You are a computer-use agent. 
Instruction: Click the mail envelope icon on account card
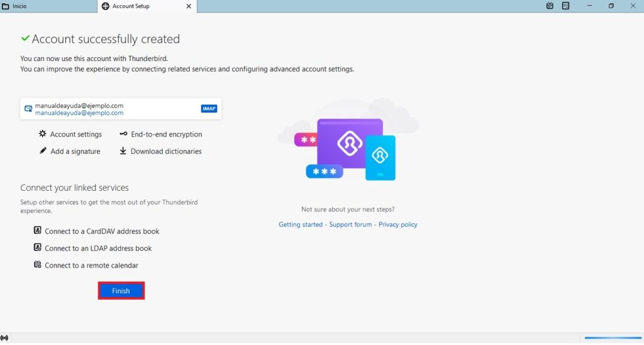[x=28, y=108]
